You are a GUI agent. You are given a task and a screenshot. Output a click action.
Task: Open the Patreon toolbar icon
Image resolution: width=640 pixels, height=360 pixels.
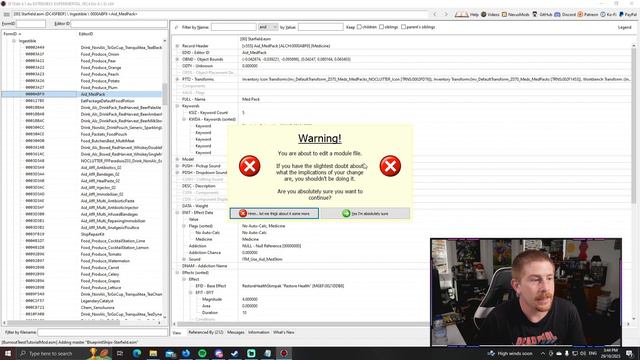point(580,14)
